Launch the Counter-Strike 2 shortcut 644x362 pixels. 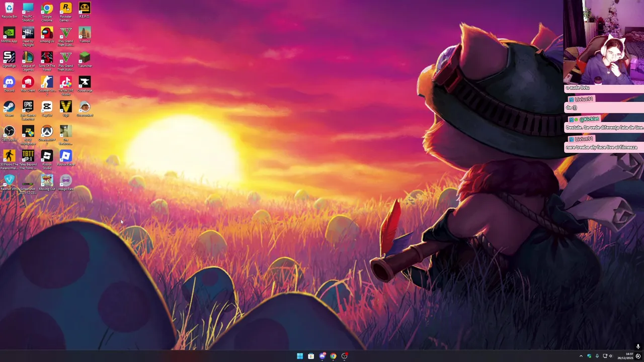click(47, 86)
